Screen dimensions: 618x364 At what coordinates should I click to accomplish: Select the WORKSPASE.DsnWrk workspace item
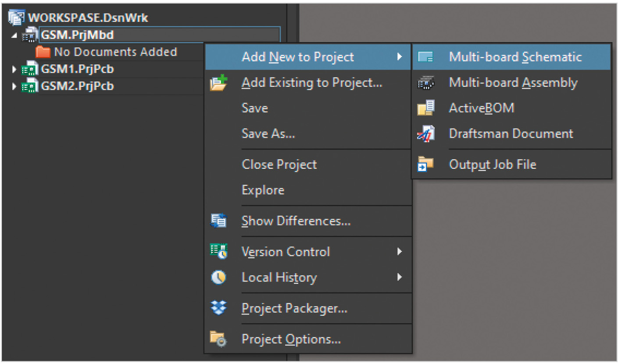(x=88, y=18)
